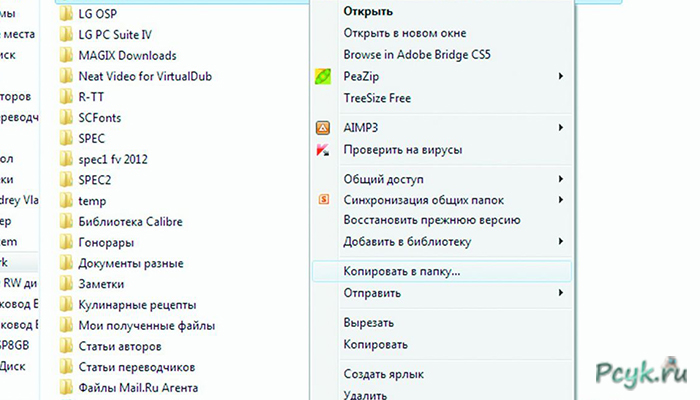The image size is (700, 400).
Task: Click the folder name temp
Action: [x=92, y=201]
